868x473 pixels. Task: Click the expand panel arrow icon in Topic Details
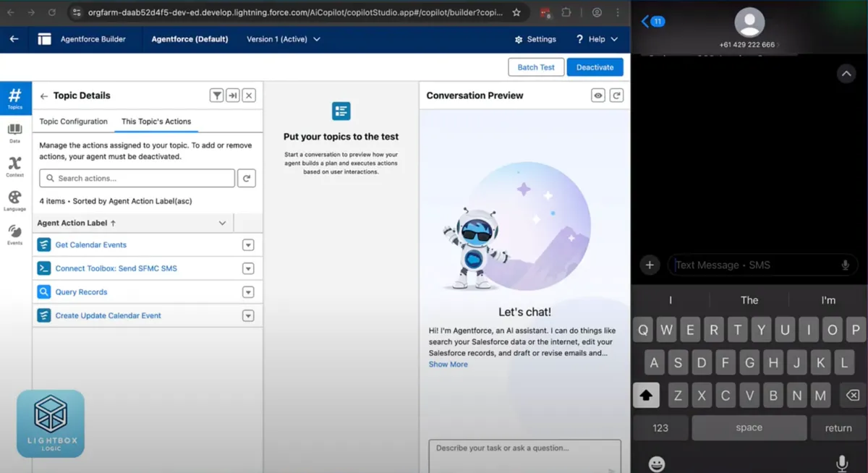232,95
